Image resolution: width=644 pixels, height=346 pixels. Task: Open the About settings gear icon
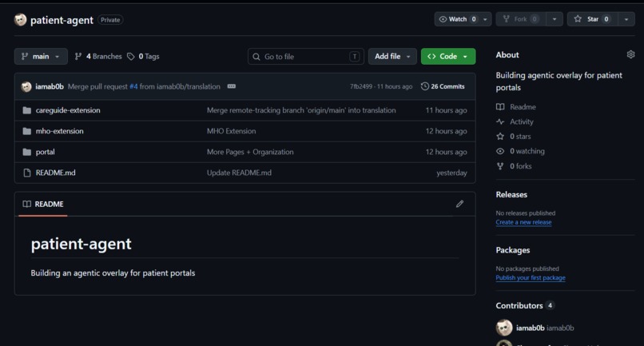point(630,54)
